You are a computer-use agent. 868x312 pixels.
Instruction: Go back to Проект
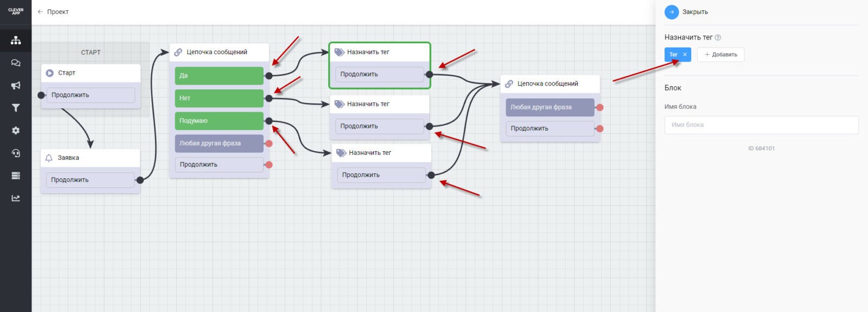pos(53,12)
